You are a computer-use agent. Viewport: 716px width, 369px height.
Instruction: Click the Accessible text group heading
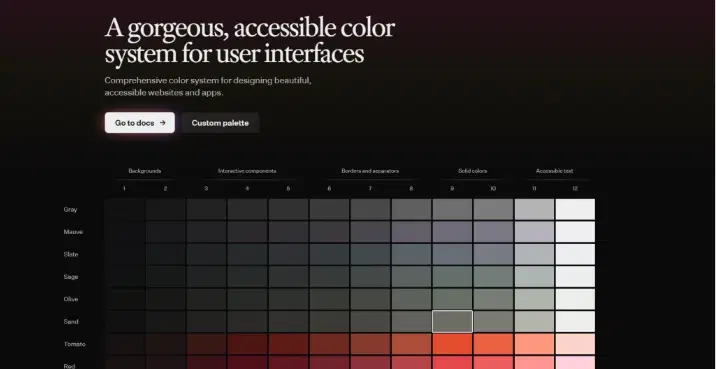tap(554, 171)
